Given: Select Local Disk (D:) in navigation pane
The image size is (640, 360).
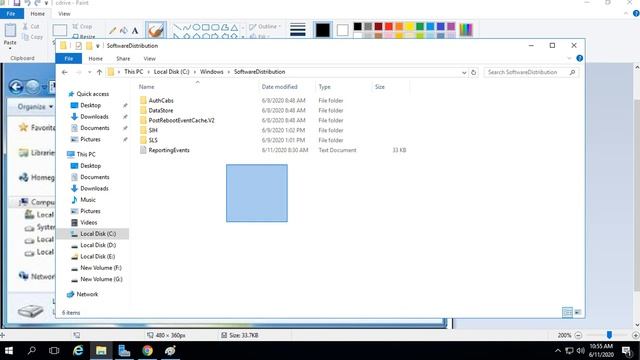Looking at the screenshot, I should pos(98,245).
